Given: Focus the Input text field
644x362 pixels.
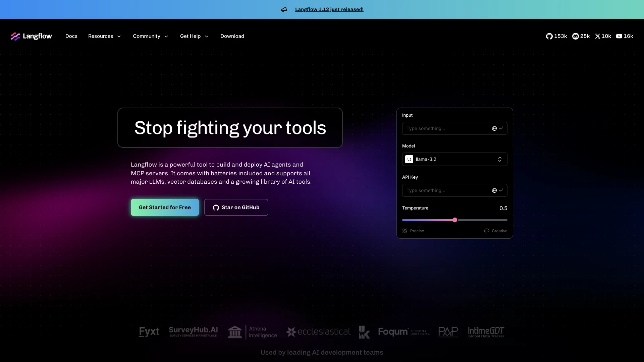Looking at the screenshot, I should (455, 128).
